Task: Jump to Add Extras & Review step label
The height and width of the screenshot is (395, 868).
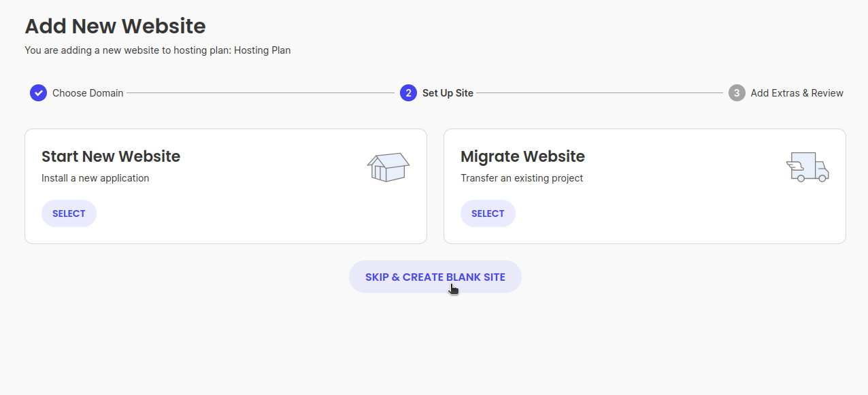Action: 797,93
